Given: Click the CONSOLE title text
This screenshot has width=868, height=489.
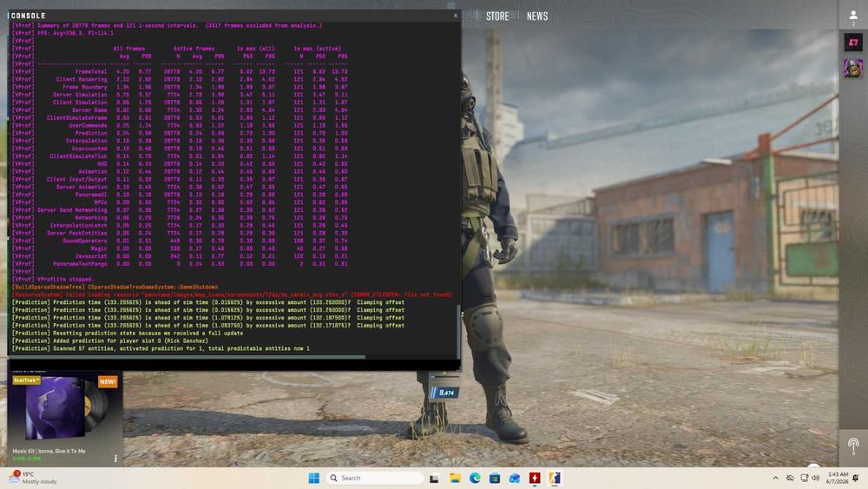Looking at the screenshot, I should click(x=29, y=16).
